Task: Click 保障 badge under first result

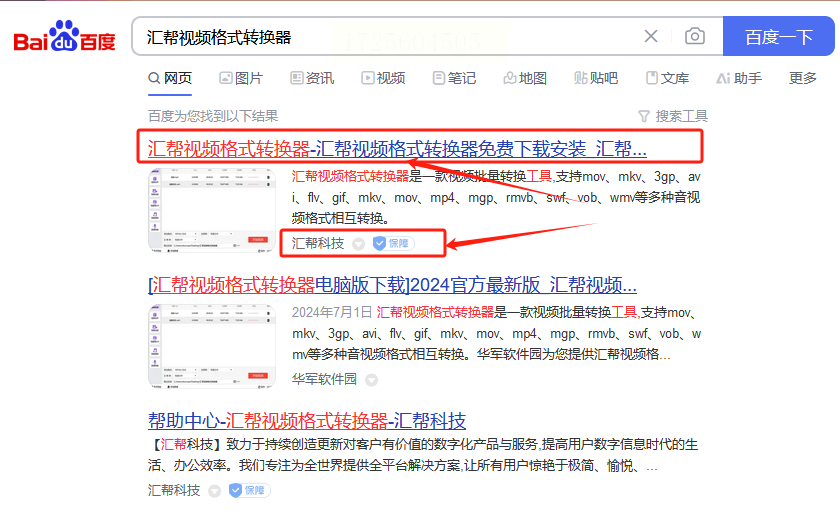Action: click(393, 243)
